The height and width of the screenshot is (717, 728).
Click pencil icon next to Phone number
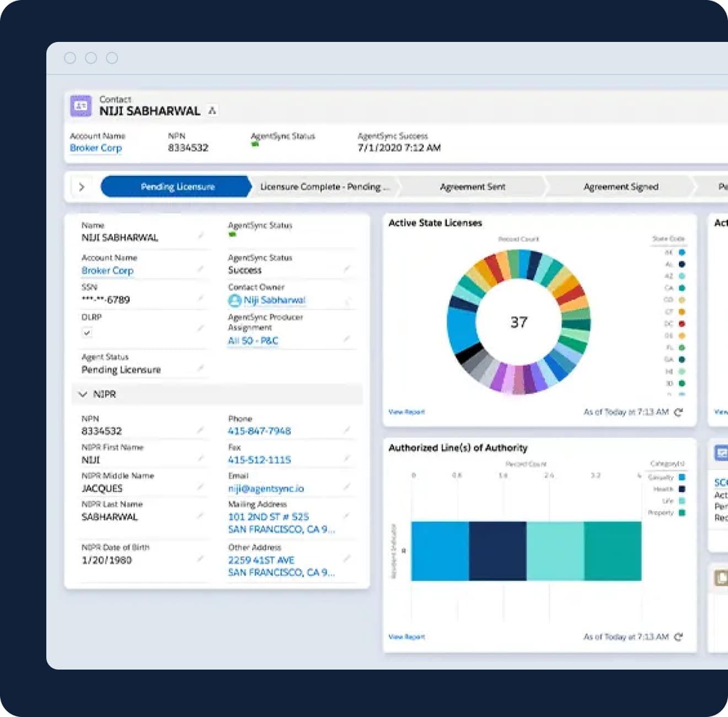[346, 430]
